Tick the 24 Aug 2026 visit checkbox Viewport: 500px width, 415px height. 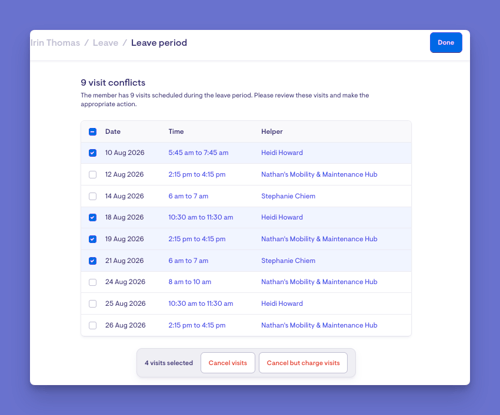[x=93, y=282]
